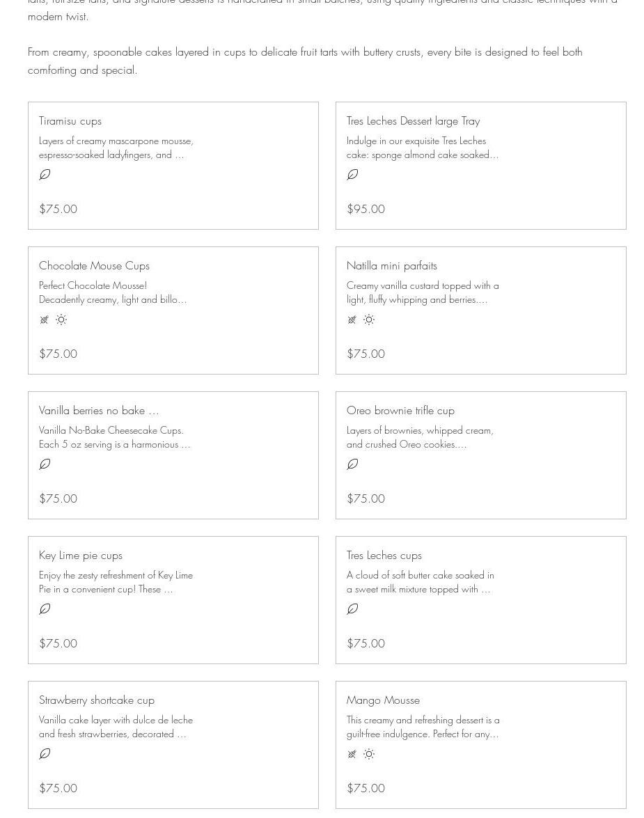The width and height of the screenshot is (644, 818).
Task: Select the Chocolate Mouse Cups title
Action: (94, 266)
